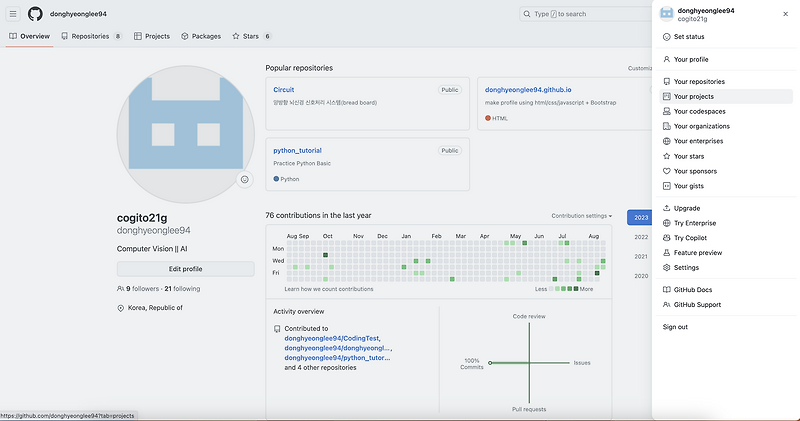Click the GitHub Octocat logo
Screen dimensions: 800x421
pos(35,14)
